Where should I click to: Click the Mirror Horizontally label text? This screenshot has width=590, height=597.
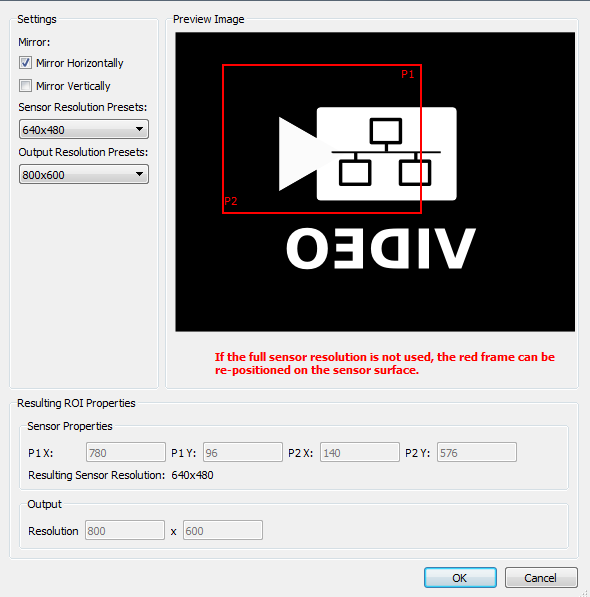point(80,63)
